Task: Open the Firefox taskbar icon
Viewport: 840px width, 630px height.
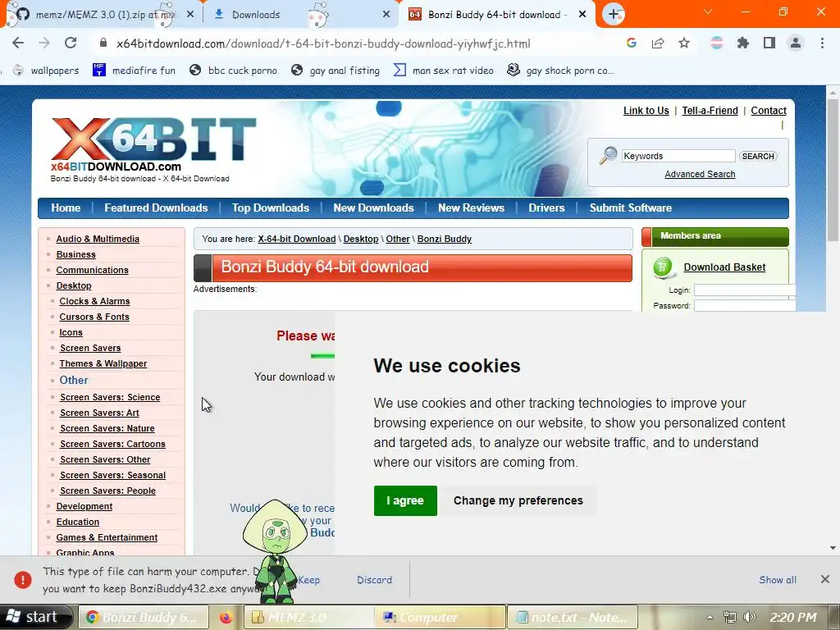Action: click(226, 617)
